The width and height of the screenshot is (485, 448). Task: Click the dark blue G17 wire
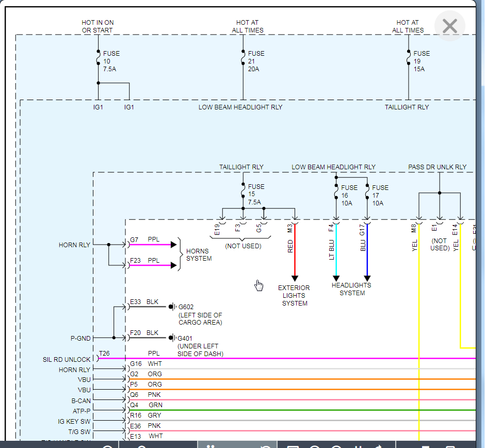[367, 253]
